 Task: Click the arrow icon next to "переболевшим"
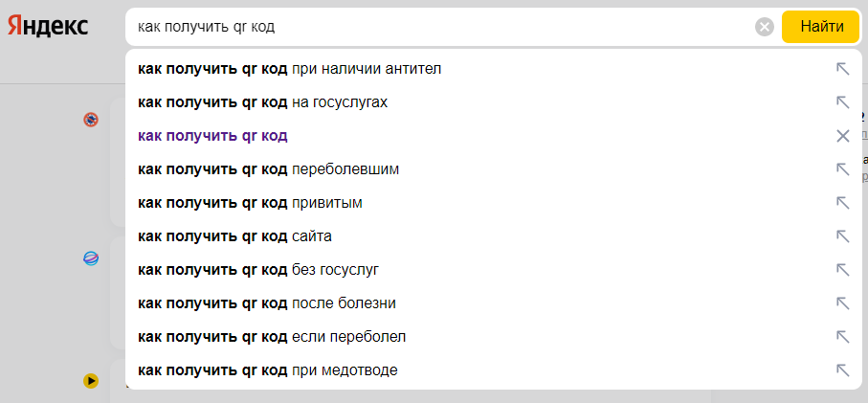(842, 169)
